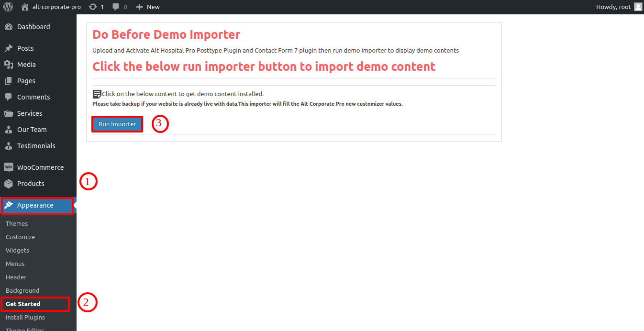
Task: Click "Click on the below content" text
Action: tap(183, 94)
